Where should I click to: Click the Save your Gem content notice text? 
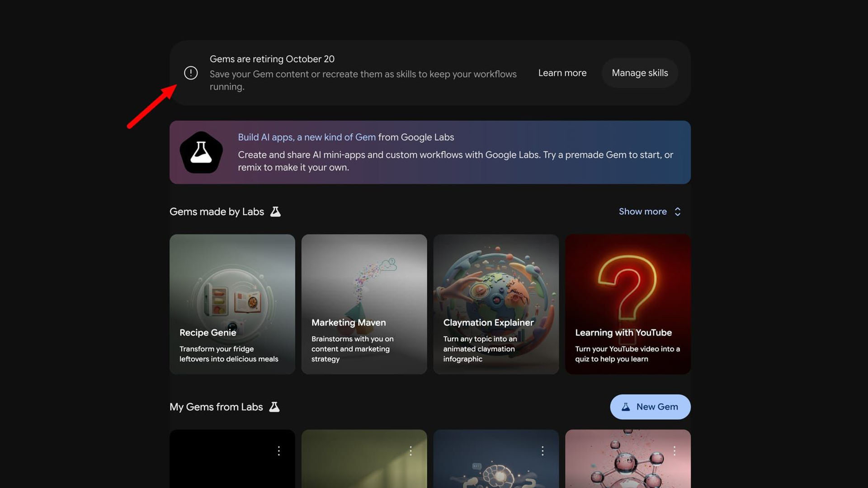pyautogui.click(x=363, y=80)
